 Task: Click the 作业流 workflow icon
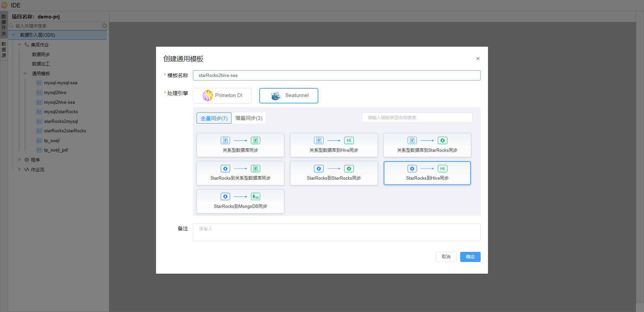click(x=26, y=170)
